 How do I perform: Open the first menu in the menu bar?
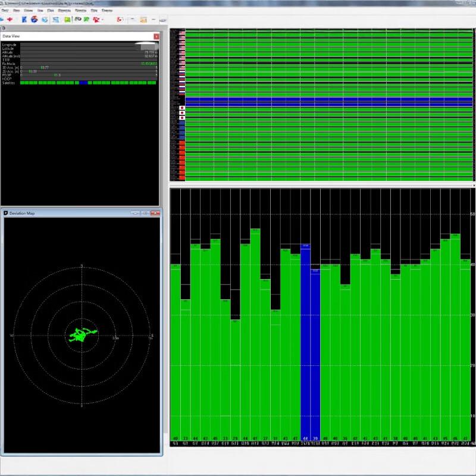(5, 10)
